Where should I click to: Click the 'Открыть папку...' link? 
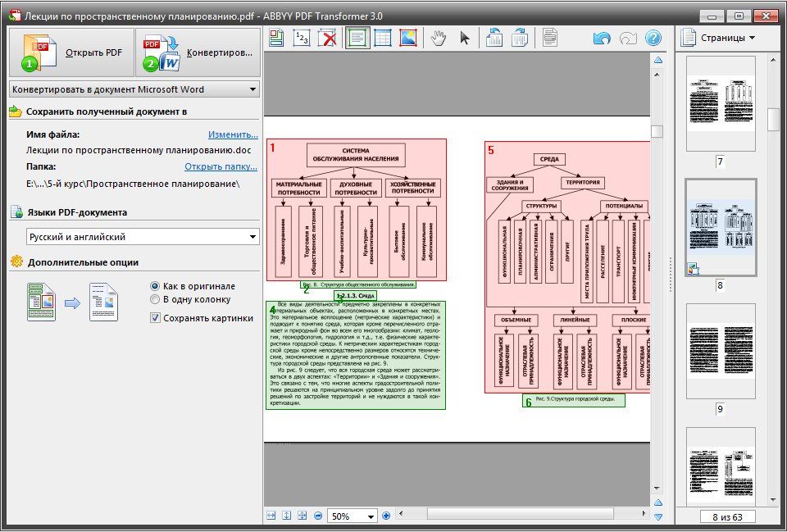click(x=221, y=167)
